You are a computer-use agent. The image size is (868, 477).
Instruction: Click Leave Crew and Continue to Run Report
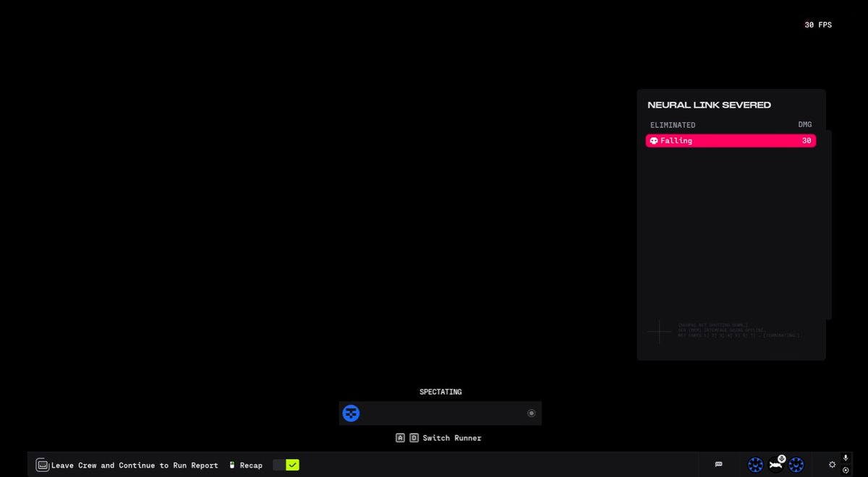point(135,465)
